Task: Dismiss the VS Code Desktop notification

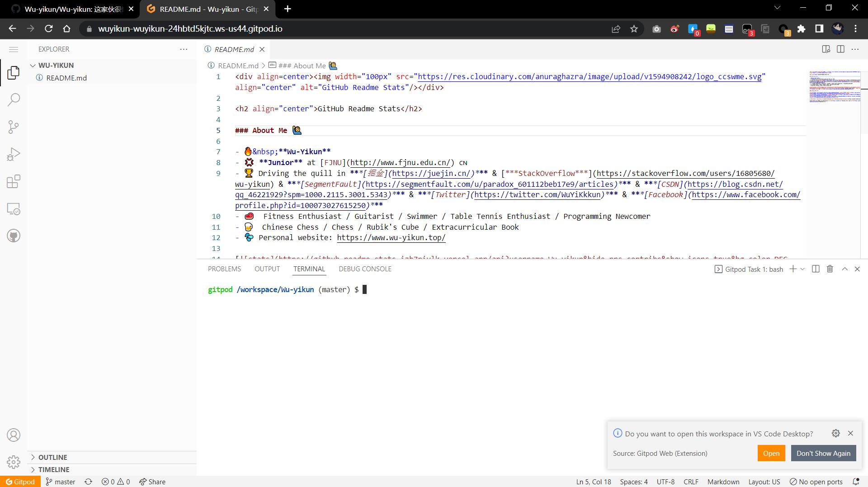Action: pyautogui.click(x=850, y=433)
